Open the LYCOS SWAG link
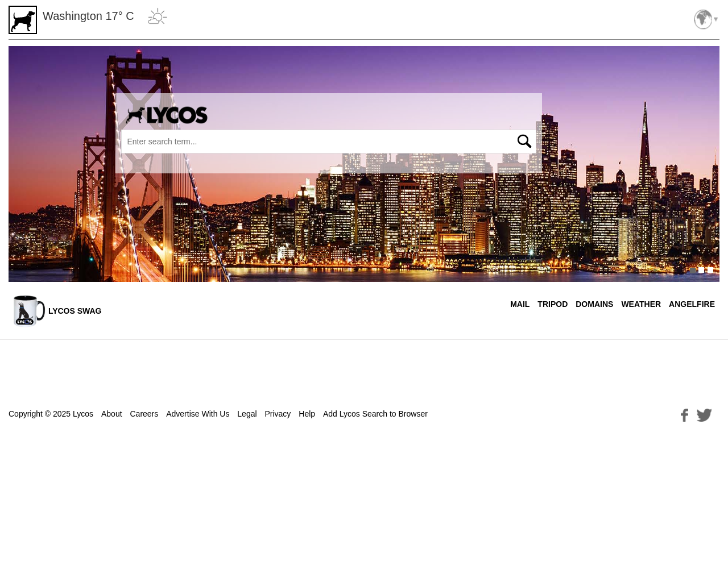The height and width of the screenshot is (582, 728). (75, 311)
